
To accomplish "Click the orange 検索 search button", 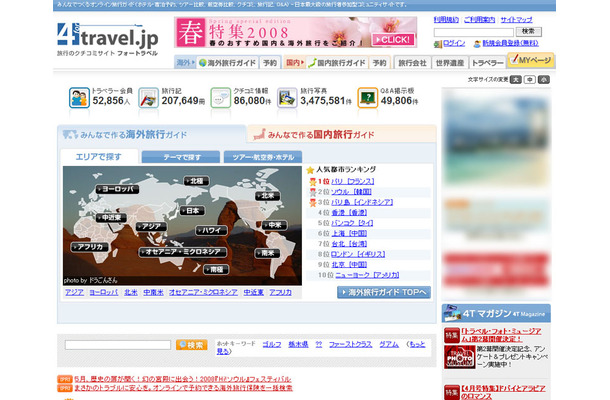I will (x=191, y=345).
